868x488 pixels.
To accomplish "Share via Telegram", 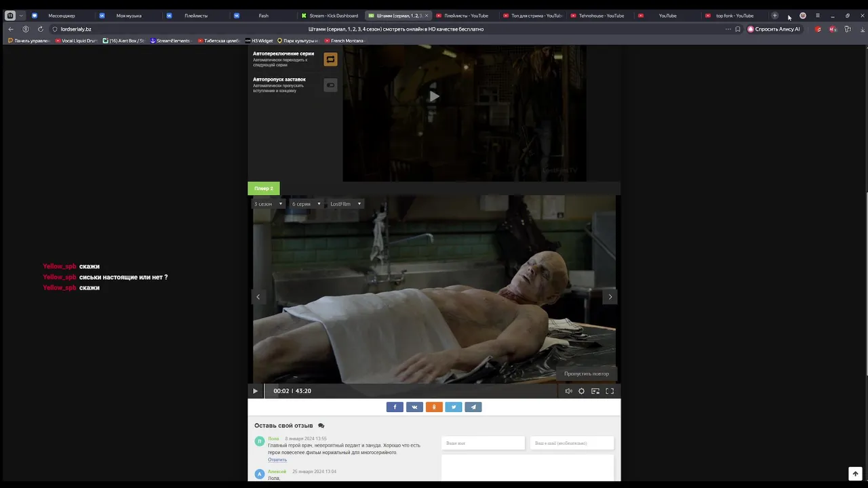I will [473, 407].
